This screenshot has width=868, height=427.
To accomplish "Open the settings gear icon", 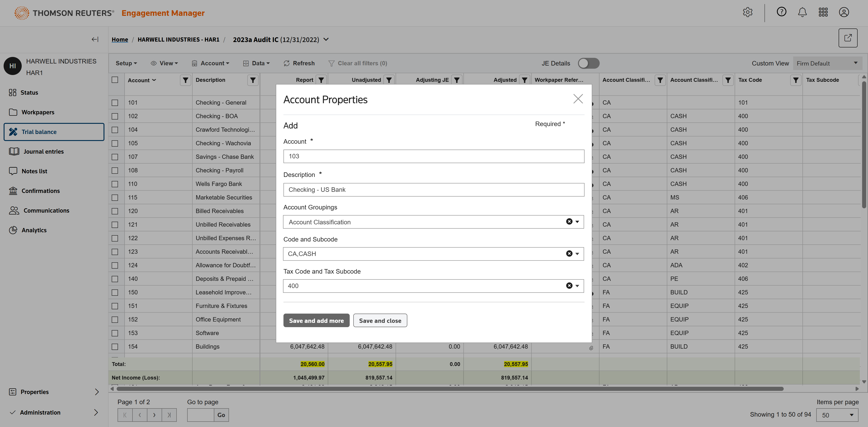I will point(747,12).
